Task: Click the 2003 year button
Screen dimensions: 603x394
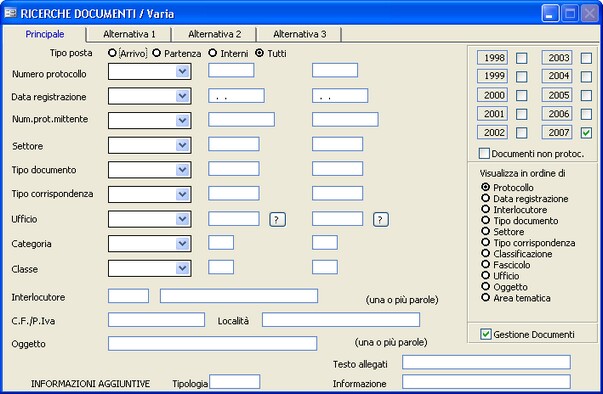Action: pyautogui.click(x=557, y=58)
